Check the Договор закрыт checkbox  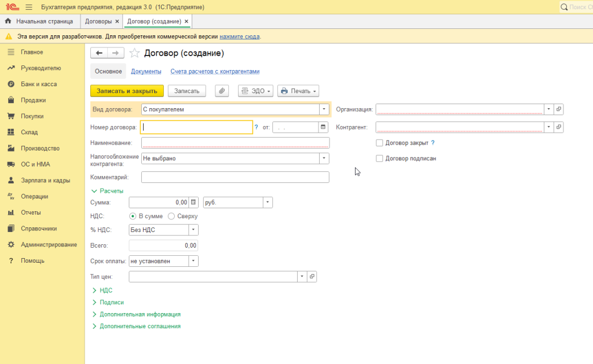click(x=379, y=142)
